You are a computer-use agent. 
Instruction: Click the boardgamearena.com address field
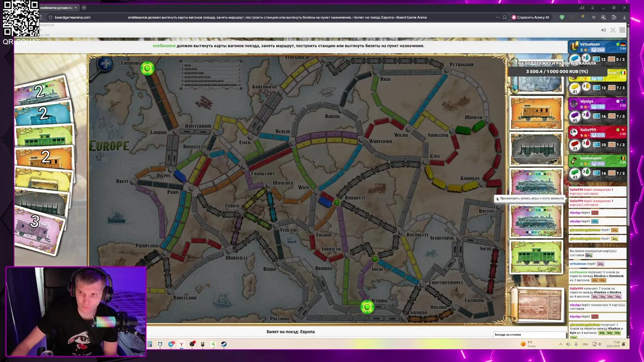click(x=72, y=17)
